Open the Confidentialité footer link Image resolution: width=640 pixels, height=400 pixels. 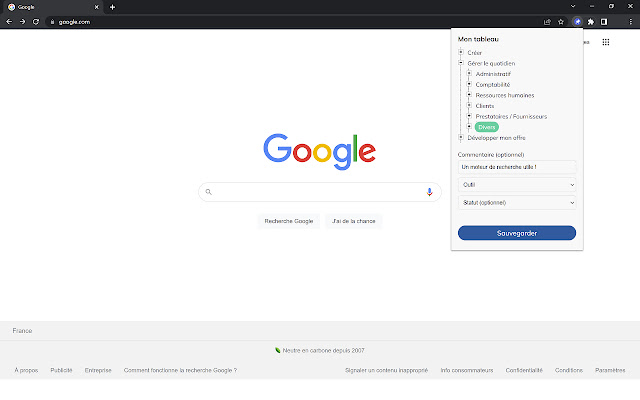point(524,370)
